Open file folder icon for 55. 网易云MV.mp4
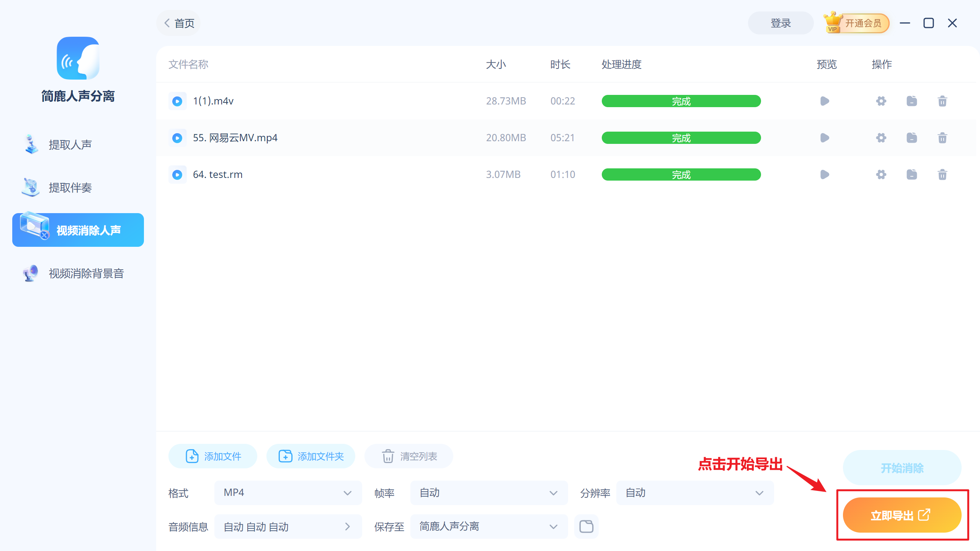Screen dimensions: 980x551 (911, 138)
